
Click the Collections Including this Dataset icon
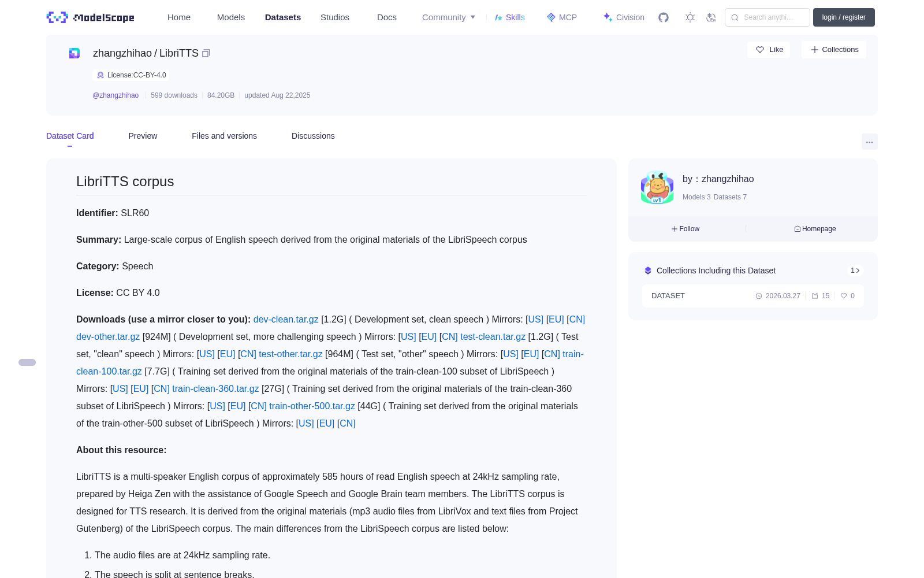[648, 271]
